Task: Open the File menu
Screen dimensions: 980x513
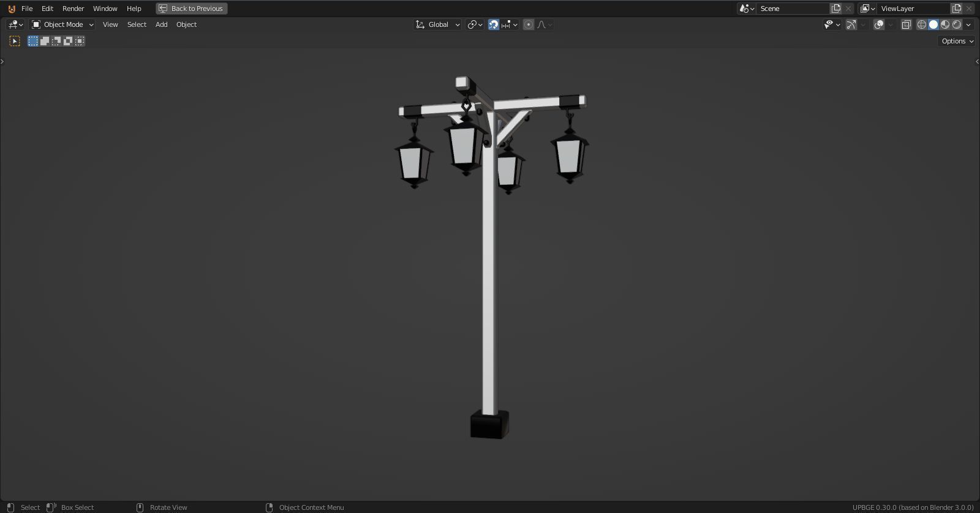Action: pos(27,9)
